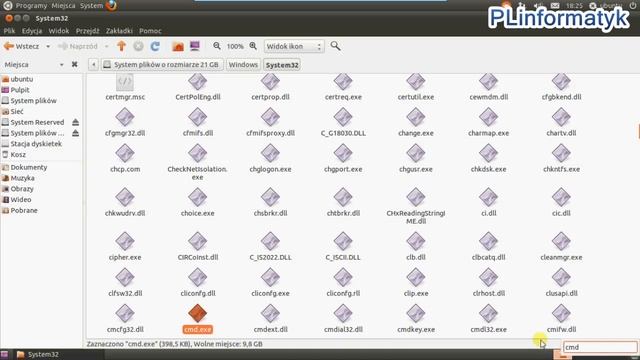This screenshot has height=360, width=640.
Task: Open the System menu in top panel
Action: pos(91,6)
